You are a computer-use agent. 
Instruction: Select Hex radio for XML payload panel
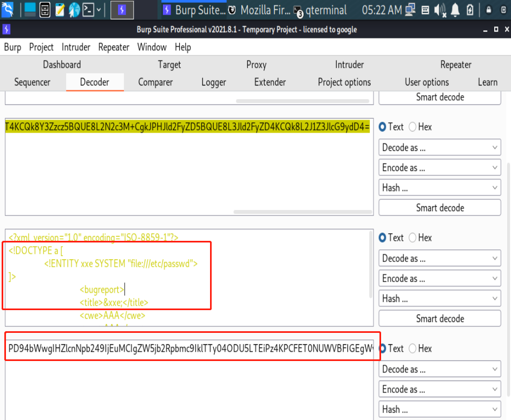click(x=412, y=238)
